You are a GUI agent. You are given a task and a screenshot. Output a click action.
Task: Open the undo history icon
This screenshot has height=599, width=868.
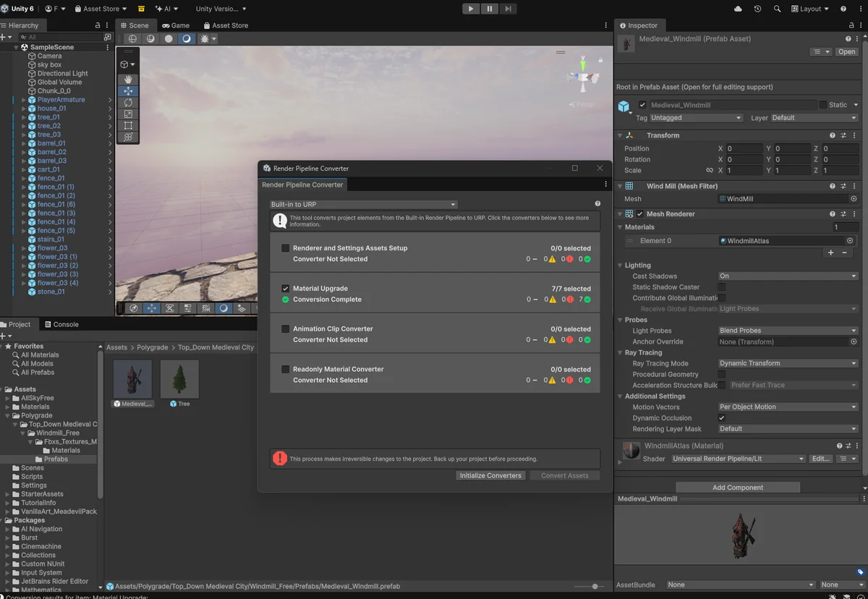(x=757, y=9)
